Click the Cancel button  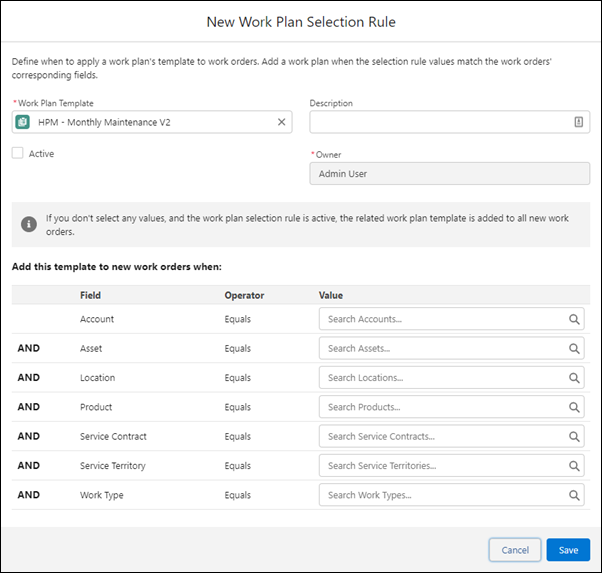click(x=515, y=550)
